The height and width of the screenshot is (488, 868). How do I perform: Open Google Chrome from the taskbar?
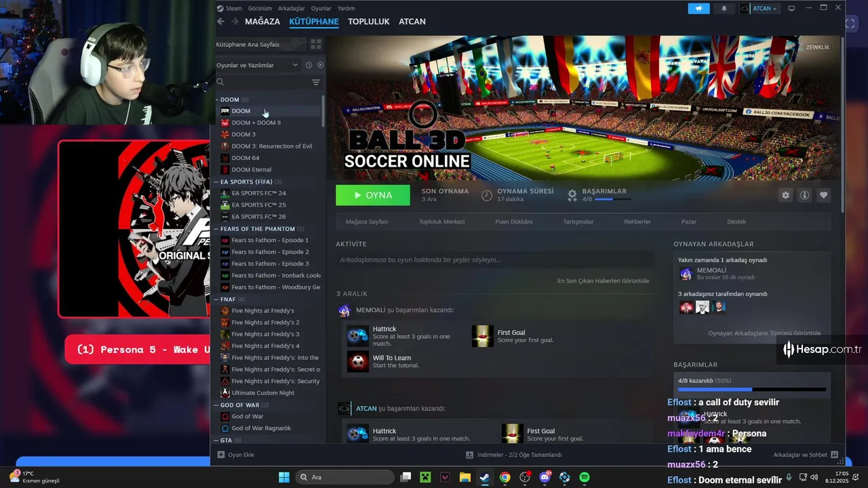coord(505,477)
